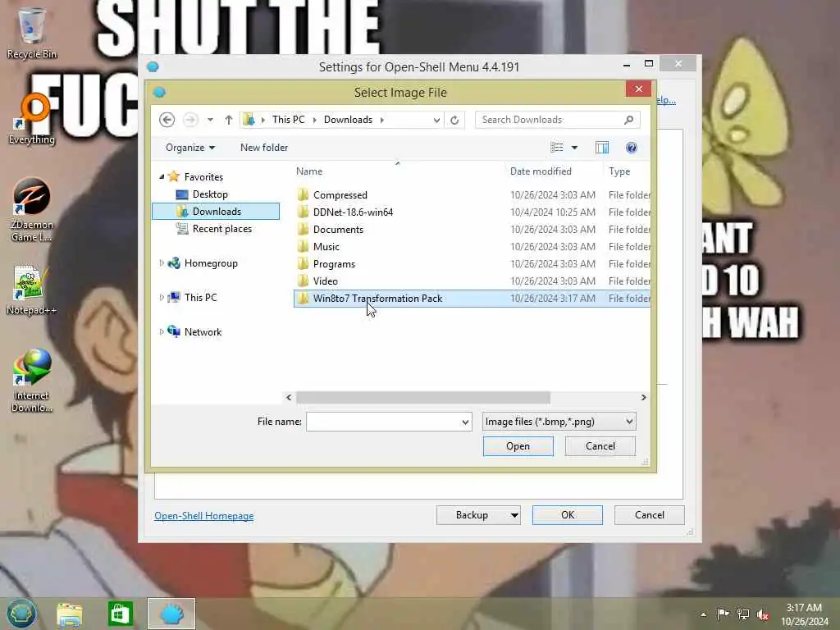Viewport: 840px width, 630px height.
Task: Open Internet Download Manager desktop icon
Action: click(x=31, y=381)
